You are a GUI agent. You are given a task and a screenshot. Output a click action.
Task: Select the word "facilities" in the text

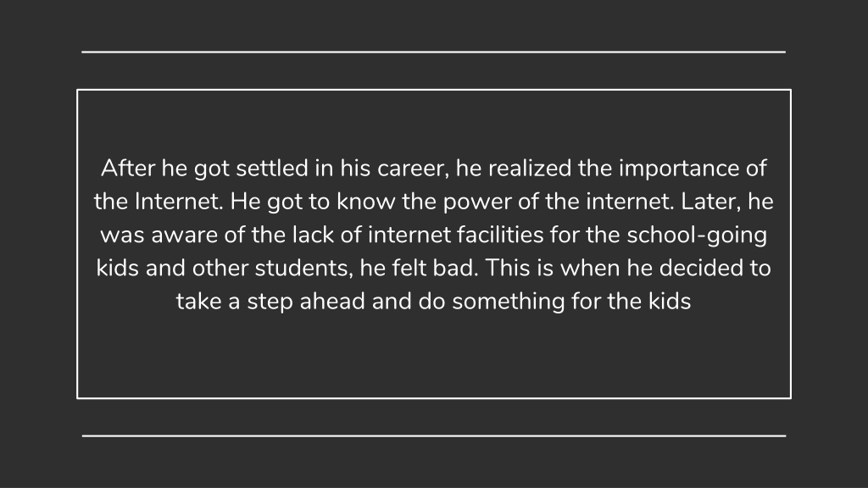[x=500, y=235]
